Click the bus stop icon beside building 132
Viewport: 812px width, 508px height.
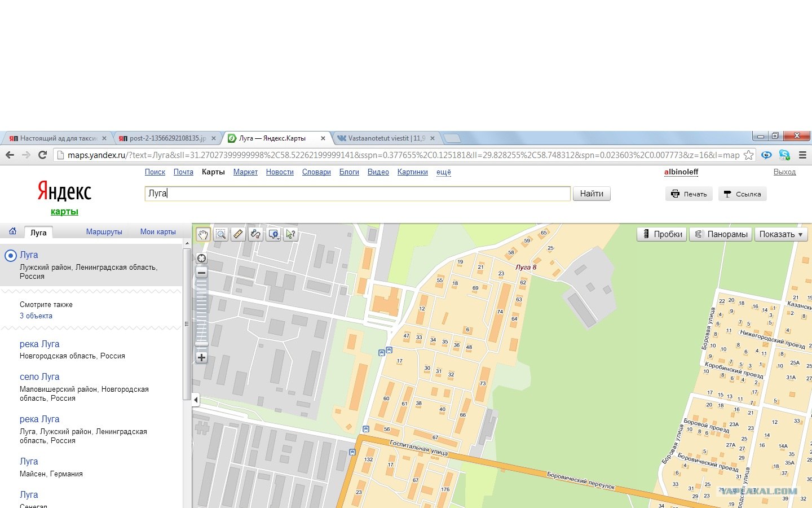pyautogui.click(x=352, y=452)
